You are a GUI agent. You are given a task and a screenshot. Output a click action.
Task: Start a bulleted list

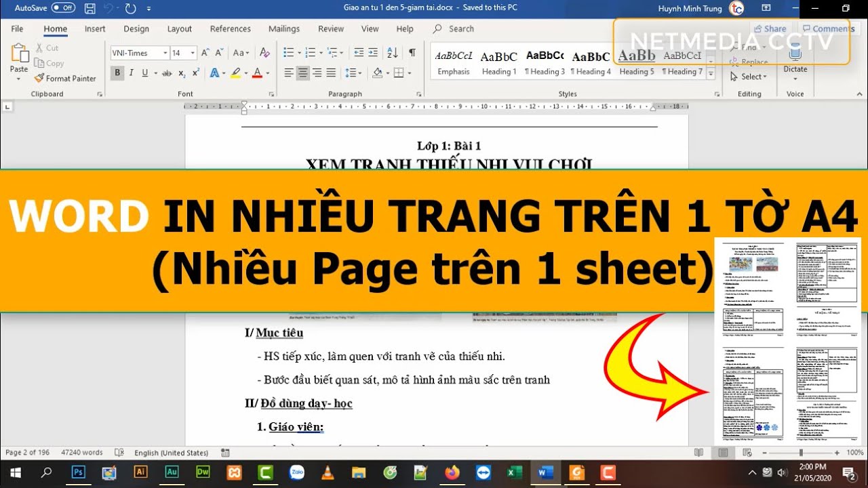288,53
